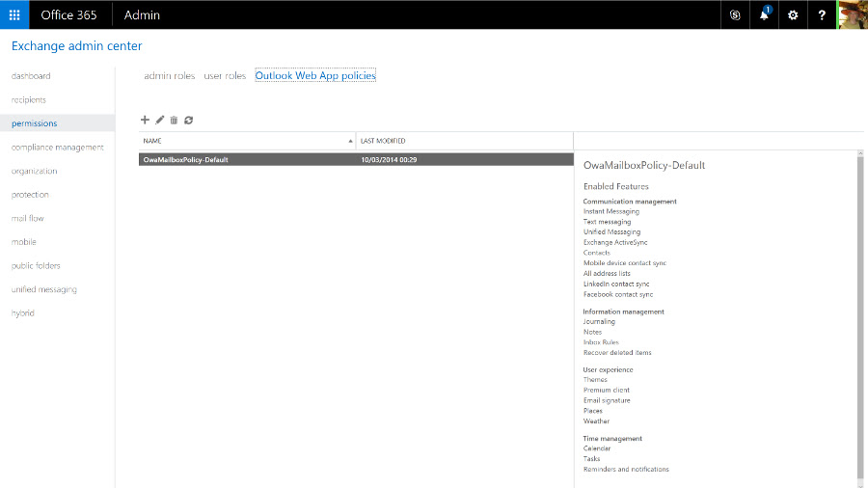
Task: Click Reminders and notifications text
Action: tap(626, 469)
